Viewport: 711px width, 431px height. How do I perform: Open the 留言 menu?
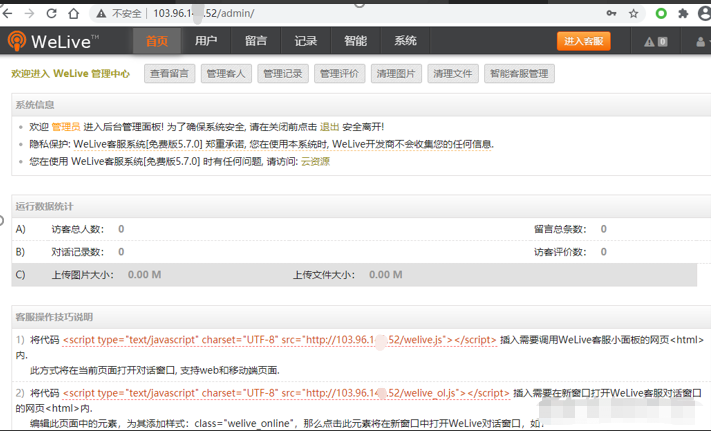[x=256, y=41]
